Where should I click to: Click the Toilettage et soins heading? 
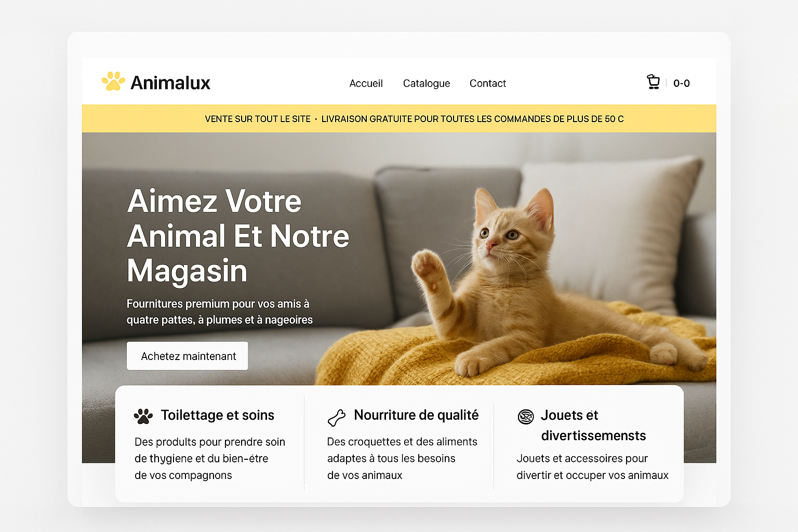218,415
